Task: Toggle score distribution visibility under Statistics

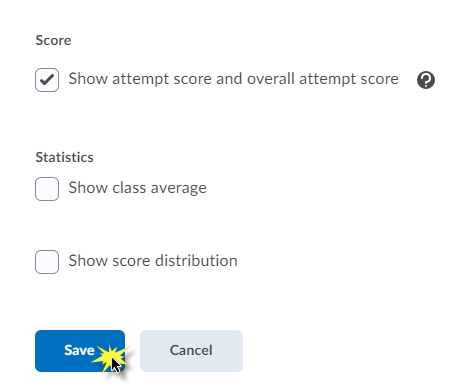Action: coord(47,262)
